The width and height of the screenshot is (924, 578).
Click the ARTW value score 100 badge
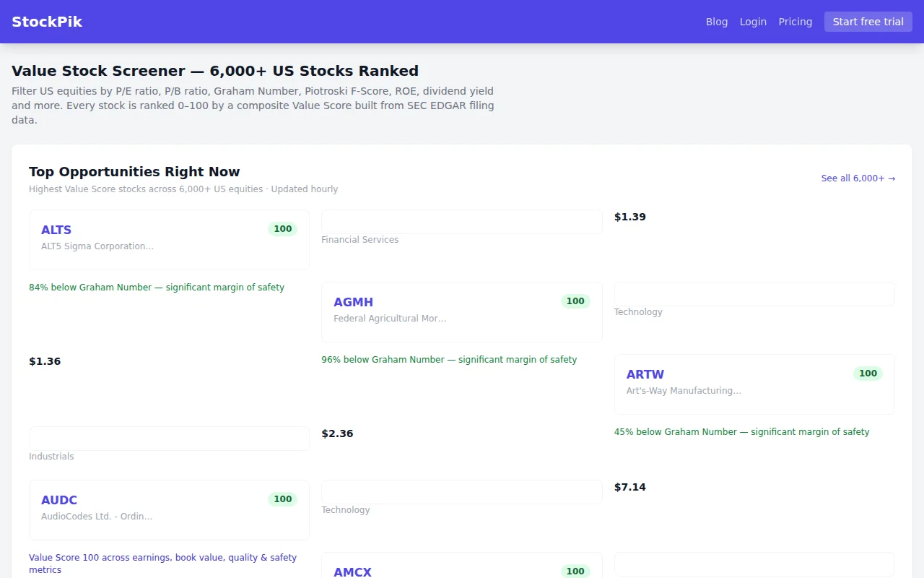pos(868,374)
